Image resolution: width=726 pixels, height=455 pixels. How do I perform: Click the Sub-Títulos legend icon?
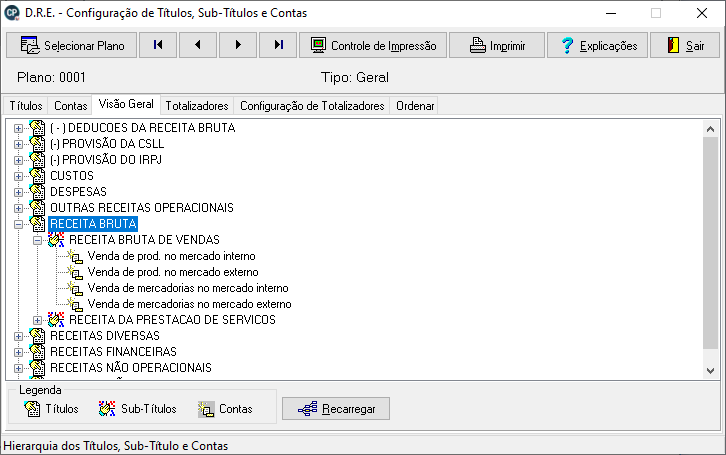tap(107, 409)
